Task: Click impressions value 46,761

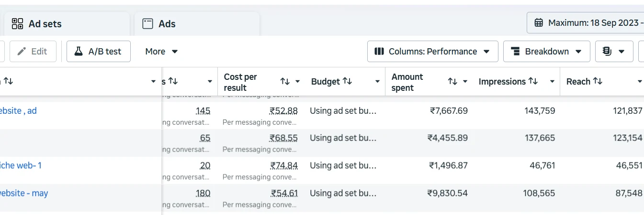Action: (x=542, y=166)
